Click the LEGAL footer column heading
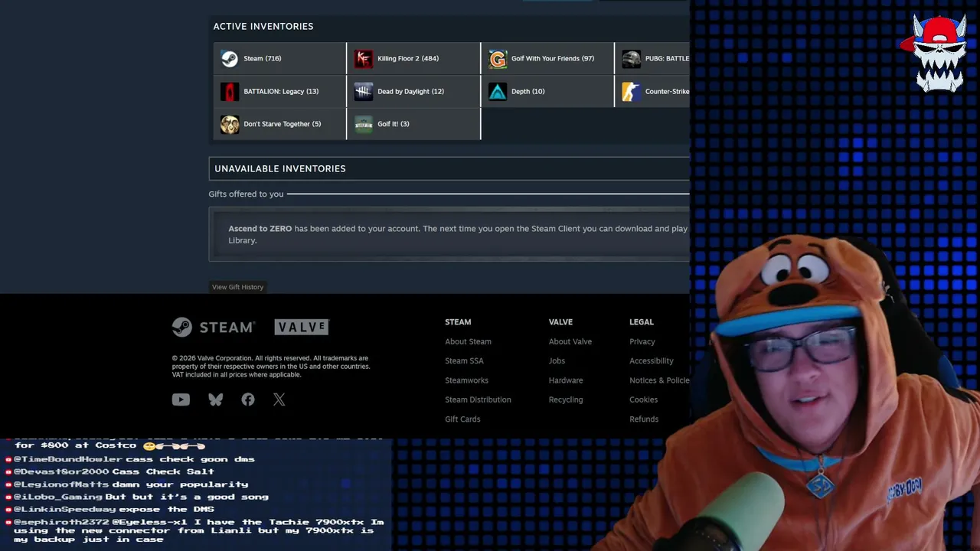Viewport: 980px width, 551px height. point(642,322)
